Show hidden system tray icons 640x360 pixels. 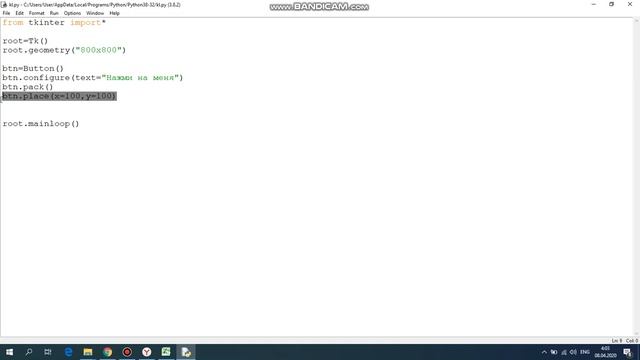[x=544, y=352]
